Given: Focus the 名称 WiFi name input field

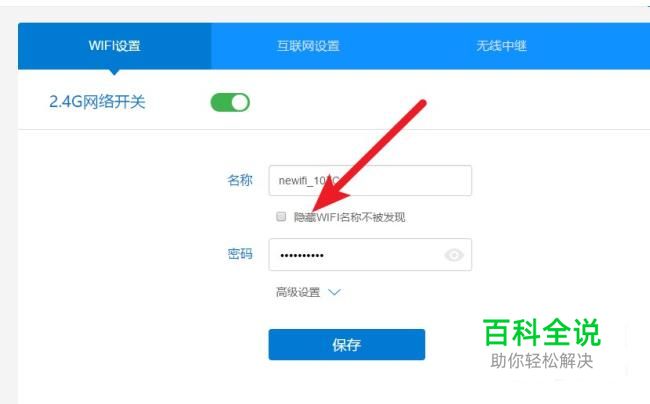Looking at the screenshot, I should [370, 181].
